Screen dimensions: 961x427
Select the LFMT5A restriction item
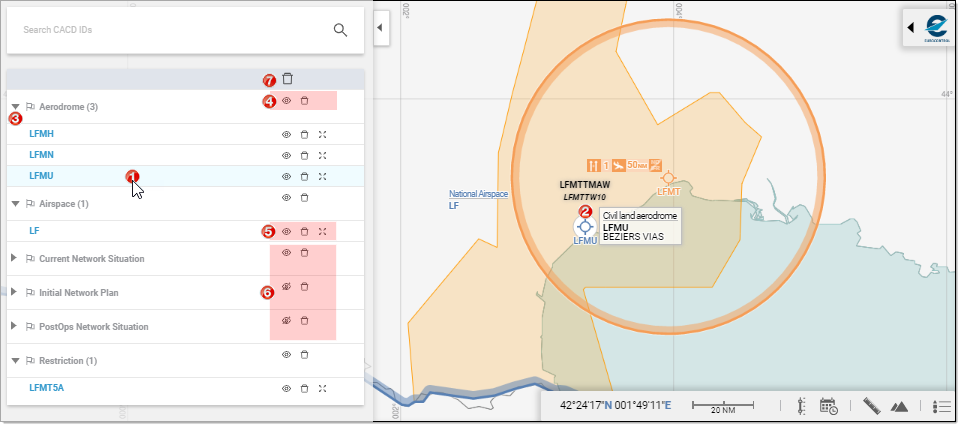click(x=47, y=388)
